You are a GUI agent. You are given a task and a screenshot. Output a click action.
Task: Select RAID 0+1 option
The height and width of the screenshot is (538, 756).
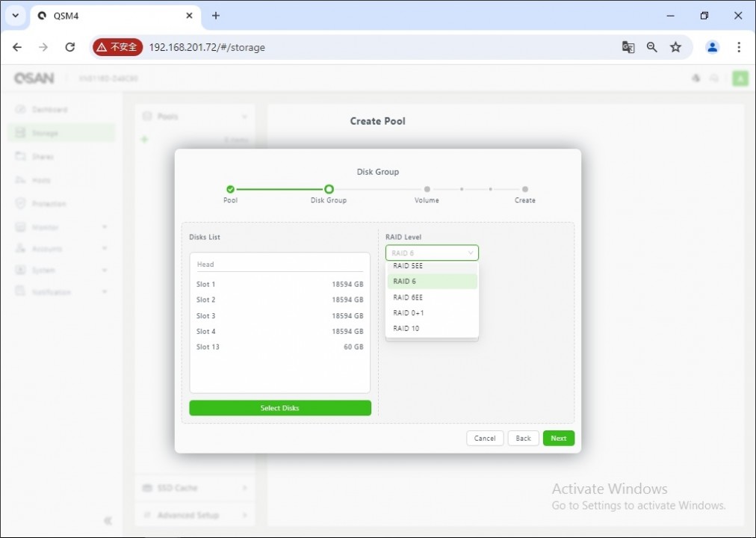pos(432,313)
